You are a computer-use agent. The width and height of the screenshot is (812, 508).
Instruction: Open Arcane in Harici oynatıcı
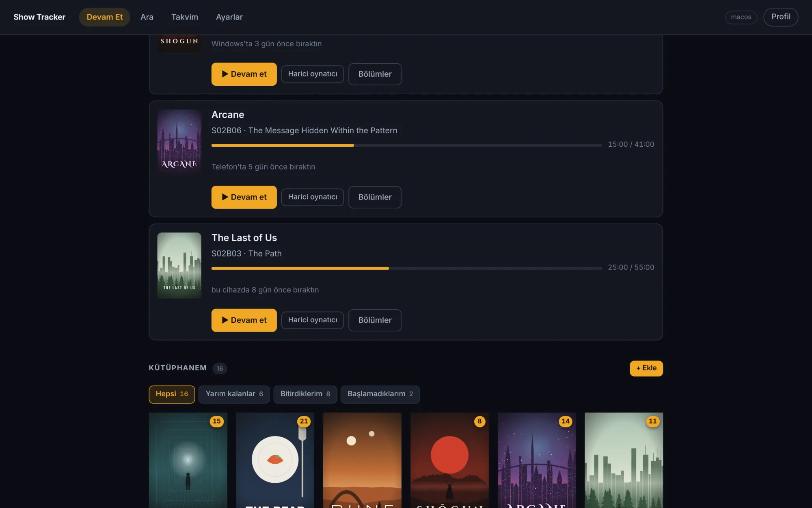(313, 197)
